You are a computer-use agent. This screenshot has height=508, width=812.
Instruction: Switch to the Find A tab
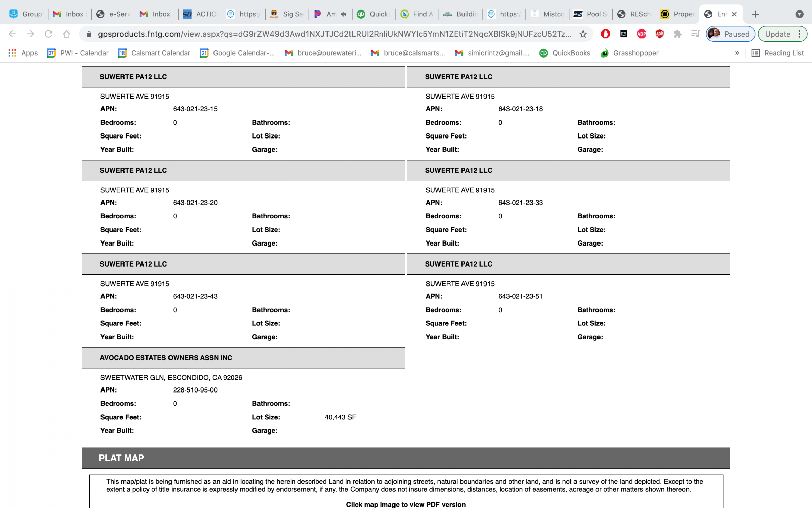[x=417, y=14]
